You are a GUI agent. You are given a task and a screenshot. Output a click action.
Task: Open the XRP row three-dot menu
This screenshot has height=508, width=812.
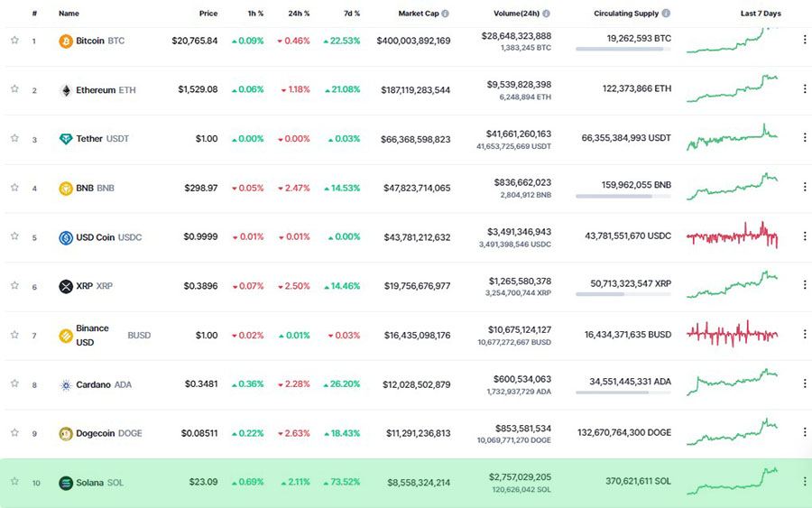804,285
